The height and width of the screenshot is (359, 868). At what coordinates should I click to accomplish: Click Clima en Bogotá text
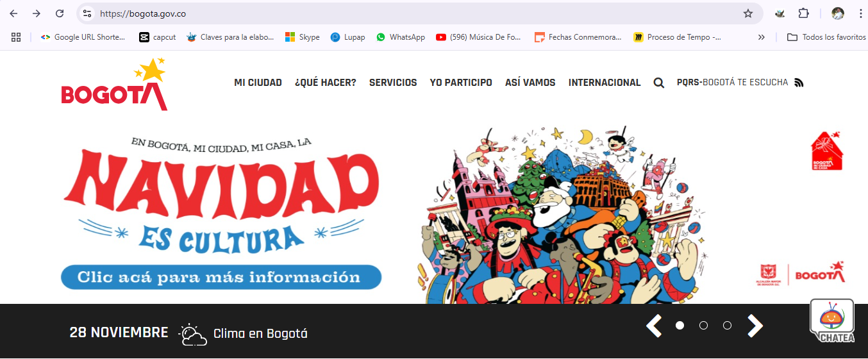[x=260, y=334]
